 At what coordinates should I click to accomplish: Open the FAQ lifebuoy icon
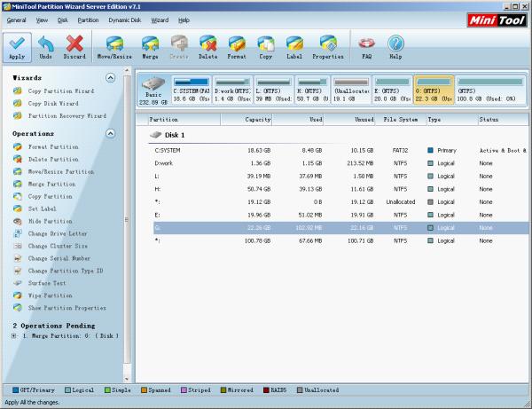[366, 47]
